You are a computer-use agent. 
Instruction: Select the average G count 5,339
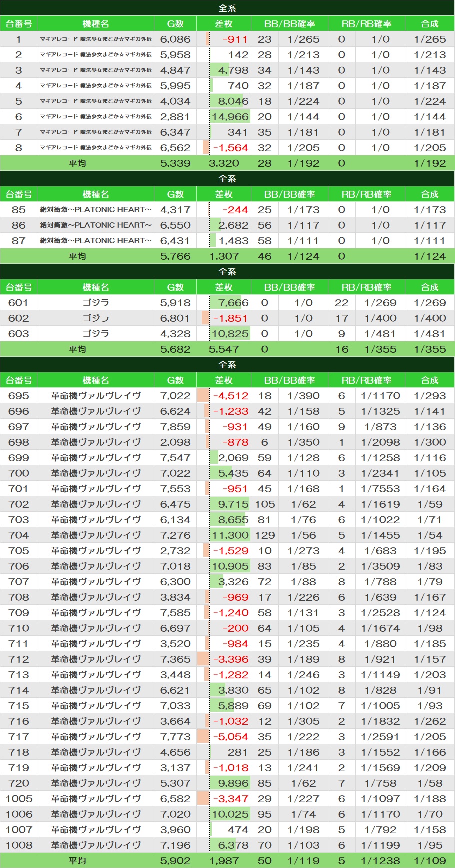(175, 163)
